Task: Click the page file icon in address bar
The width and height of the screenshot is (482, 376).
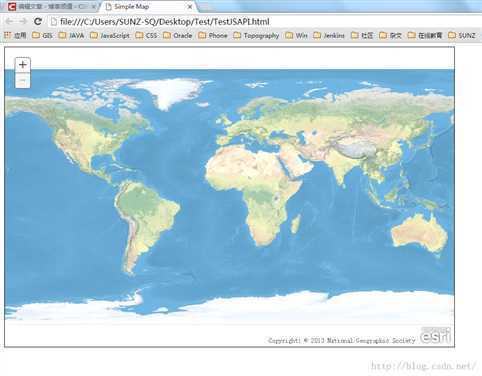Action: 53,22
